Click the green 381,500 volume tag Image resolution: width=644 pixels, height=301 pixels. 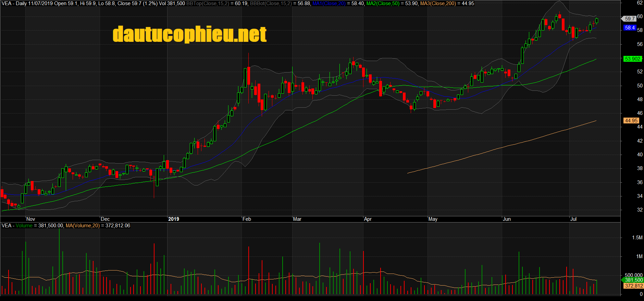click(633, 280)
